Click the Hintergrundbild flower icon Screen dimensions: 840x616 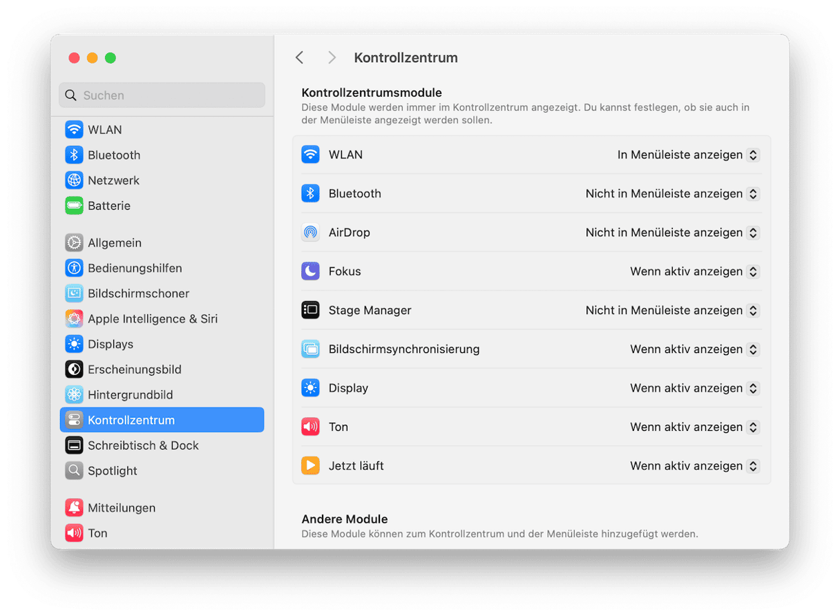pos(74,395)
